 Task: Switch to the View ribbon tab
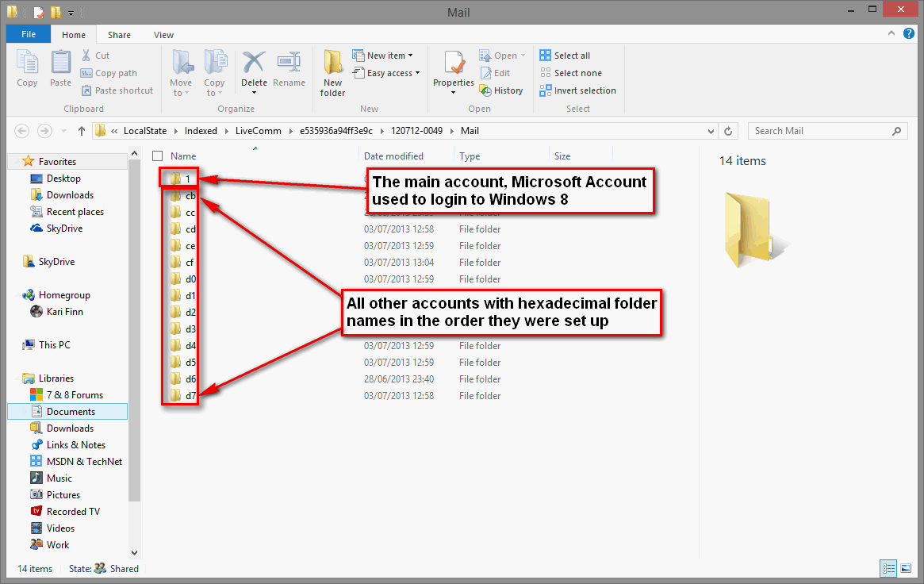pyautogui.click(x=163, y=35)
